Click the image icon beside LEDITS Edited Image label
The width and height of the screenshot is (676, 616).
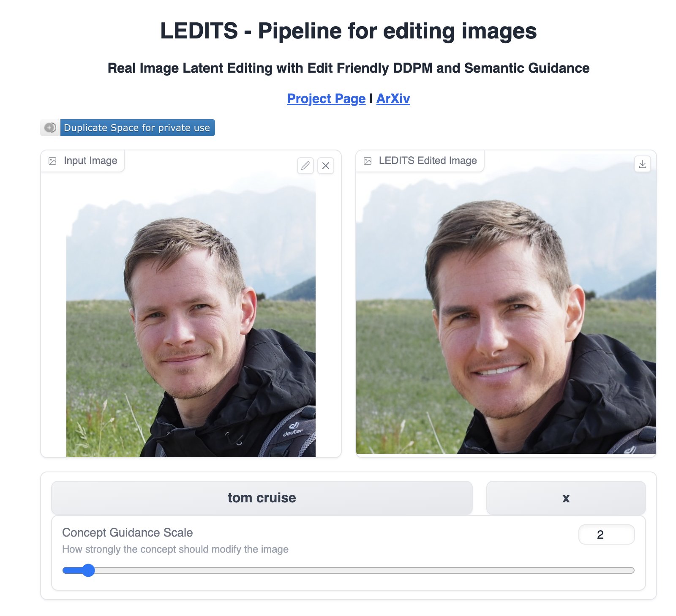pos(368,161)
